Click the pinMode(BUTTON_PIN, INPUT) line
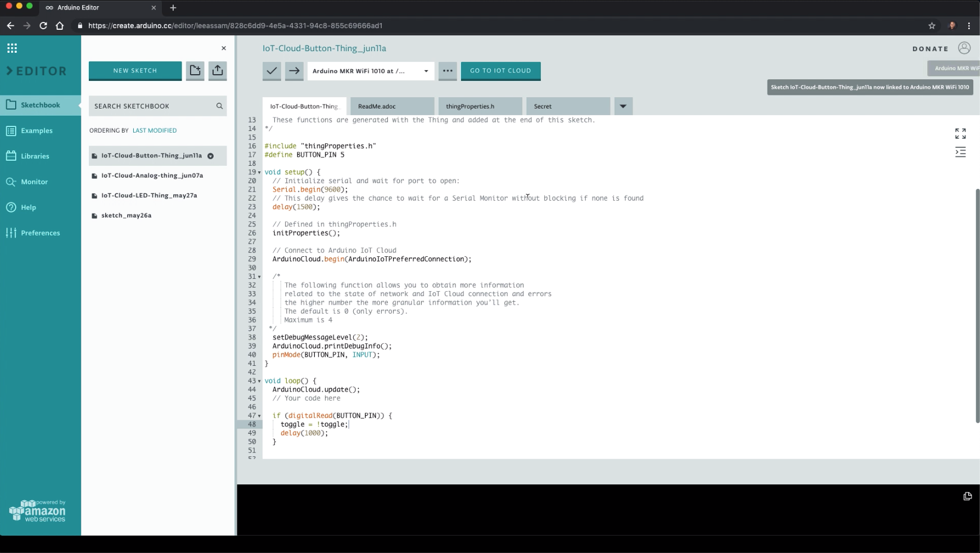 (x=326, y=355)
